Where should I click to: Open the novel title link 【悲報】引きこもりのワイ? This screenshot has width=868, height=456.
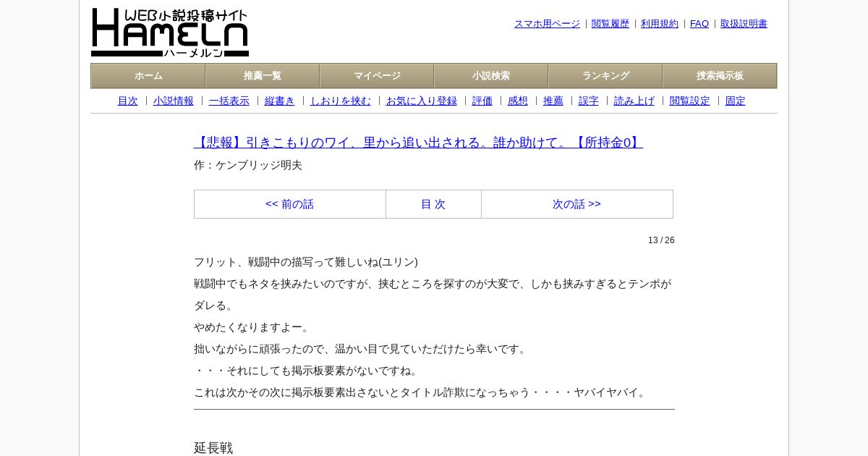click(418, 143)
